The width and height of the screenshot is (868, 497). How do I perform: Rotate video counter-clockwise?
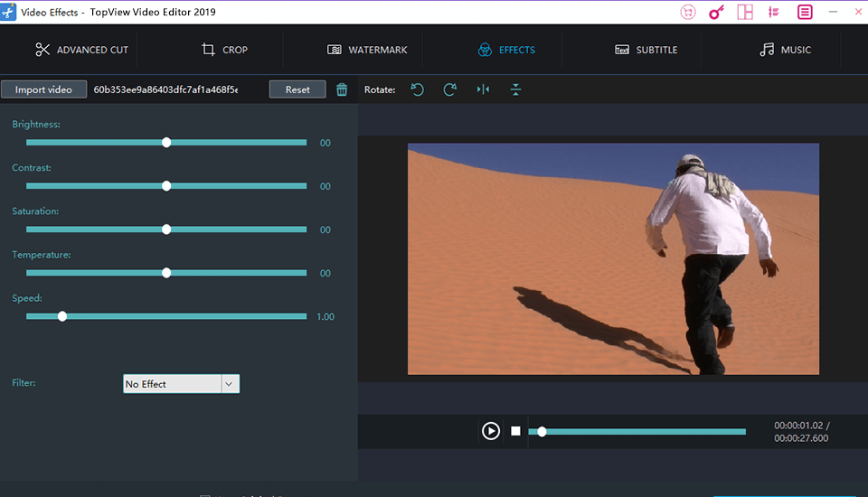418,89
